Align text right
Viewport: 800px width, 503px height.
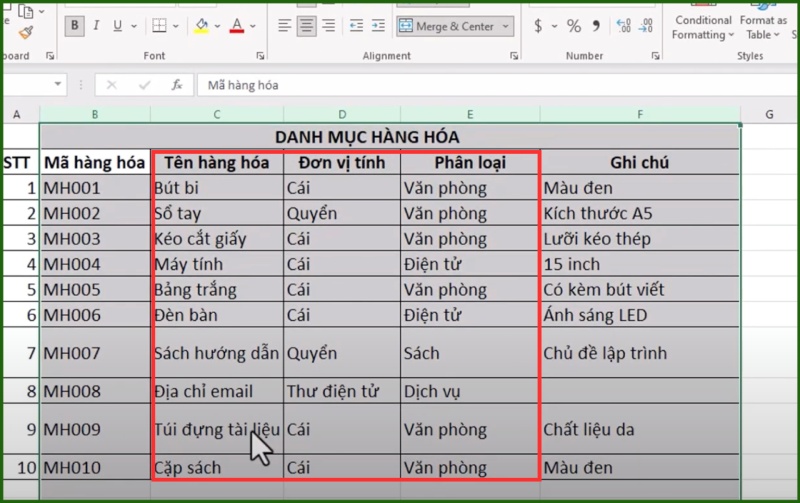pos(329,26)
